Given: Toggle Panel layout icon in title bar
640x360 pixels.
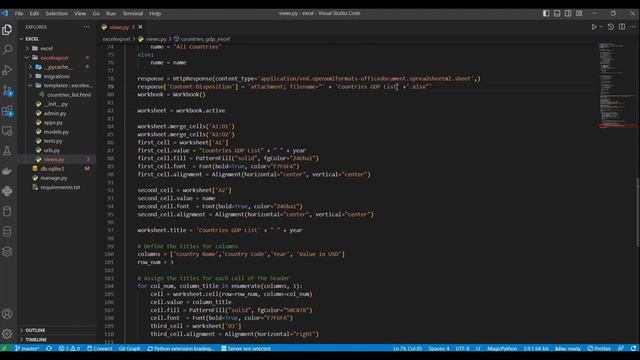Looking at the screenshot, I should (557, 13).
